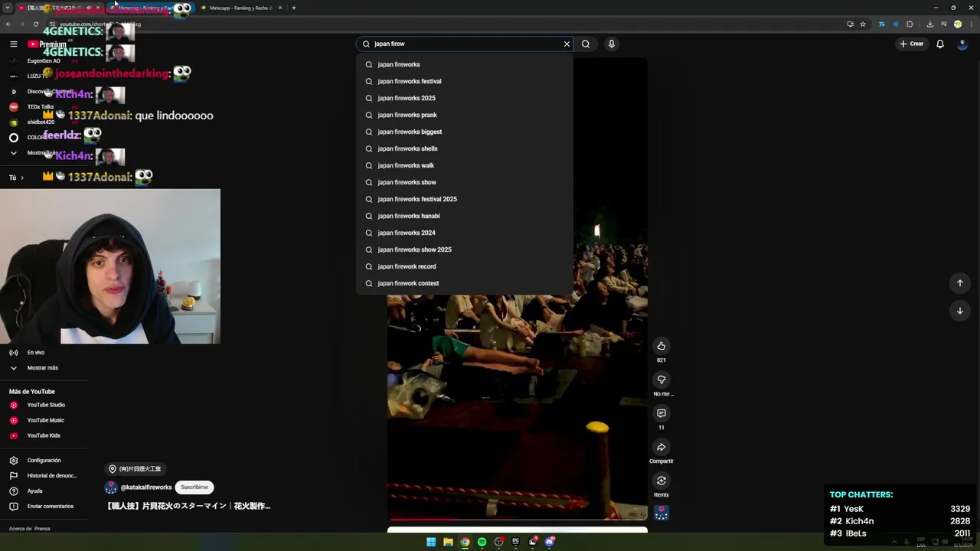Image resolution: width=980 pixels, height=551 pixels.
Task: Pick 'japan fireworks show' suggestion
Action: [465, 182]
